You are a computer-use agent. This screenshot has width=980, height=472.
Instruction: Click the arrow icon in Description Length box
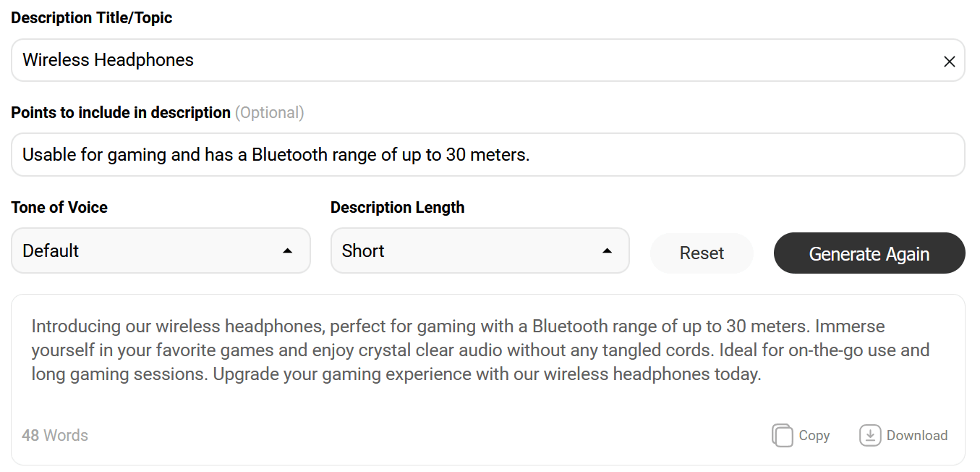coord(607,250)
